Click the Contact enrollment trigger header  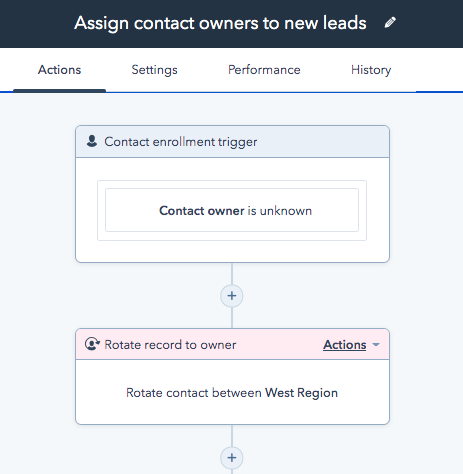[232, 142]
